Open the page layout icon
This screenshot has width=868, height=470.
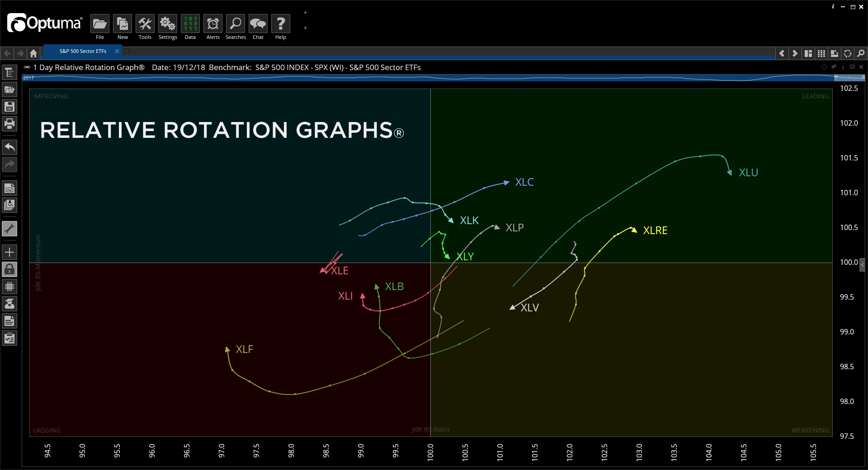pos(808,53)
